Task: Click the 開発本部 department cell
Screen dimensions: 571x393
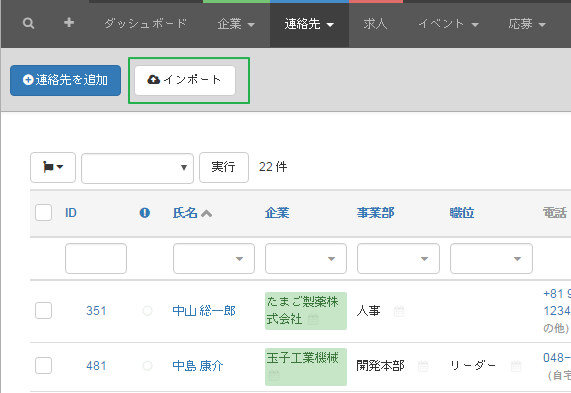Action: pyautogui.click(x=381, y=366)
